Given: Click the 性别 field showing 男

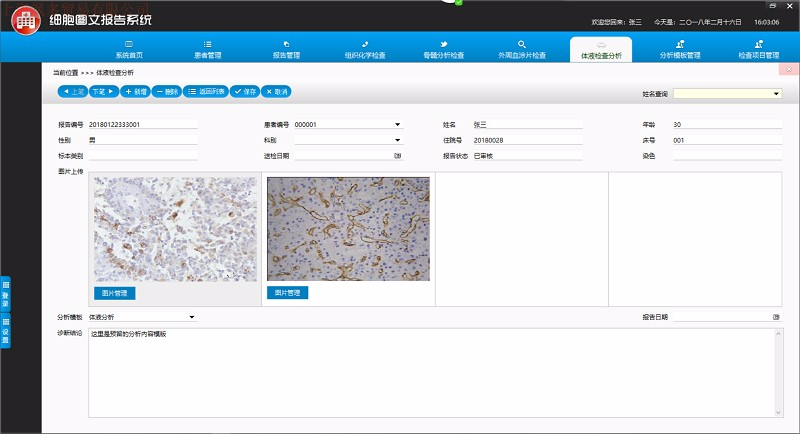Looking at the screenshot, I should click(x=143, y=140).
